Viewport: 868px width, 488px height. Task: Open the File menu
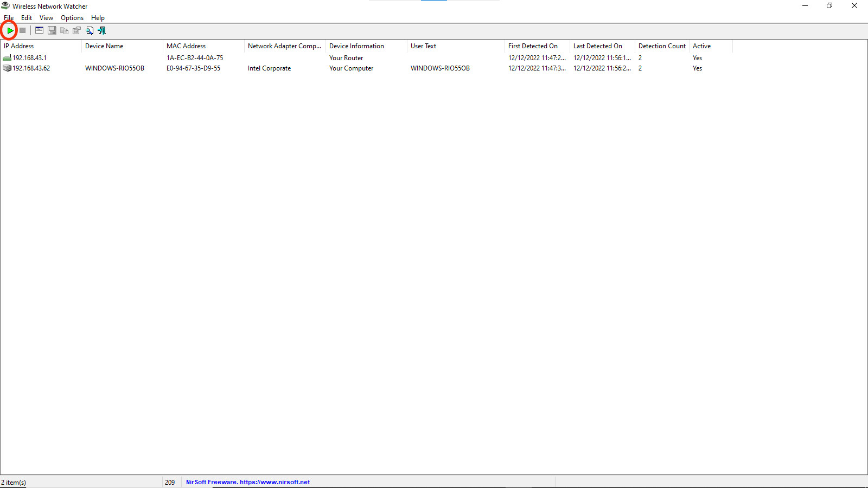coord(9,17)
